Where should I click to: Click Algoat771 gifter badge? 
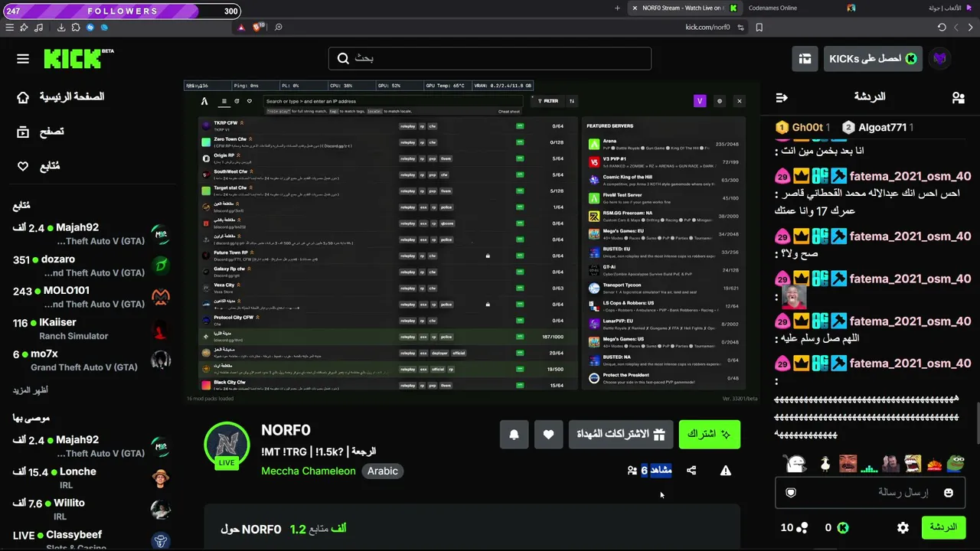pos(877,127)
